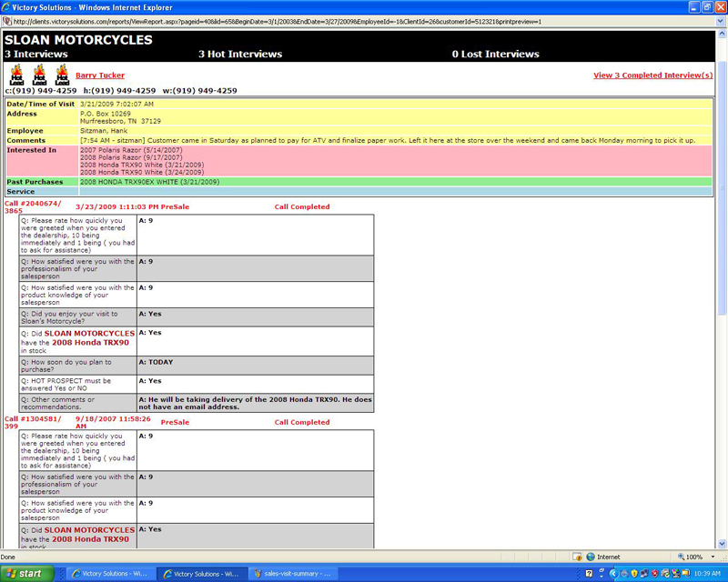Click the 'Call #2040674/3865' label
This screenshot has width=728, height=582.
click(33, 207)
